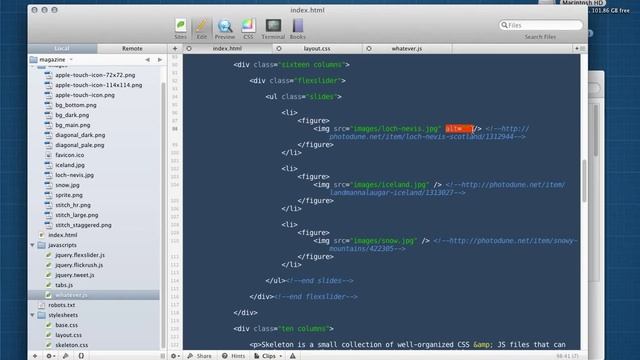Screen dimensions: 640x360
Task: Select jquery.tweet.js file
Action: [75, 275]
